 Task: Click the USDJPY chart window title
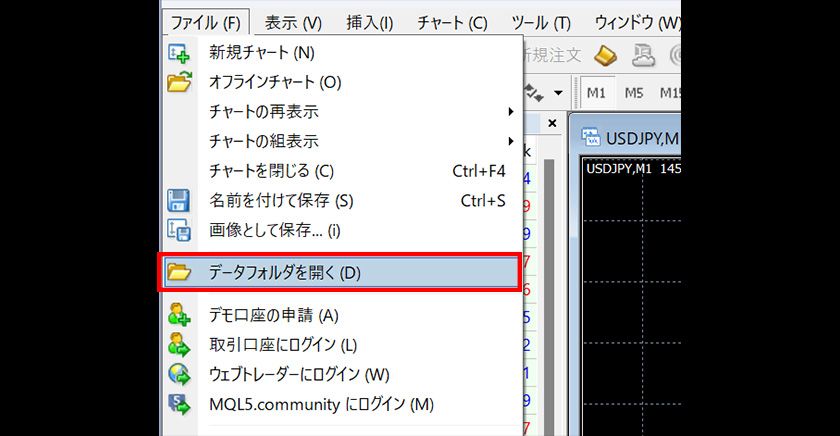tap(630, 137)
